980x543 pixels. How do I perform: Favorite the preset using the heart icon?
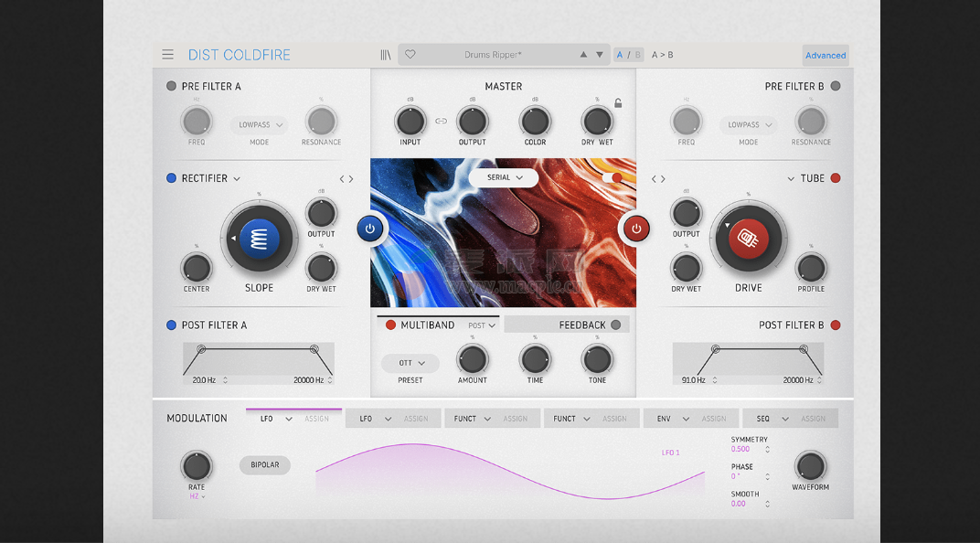[410, 54]
